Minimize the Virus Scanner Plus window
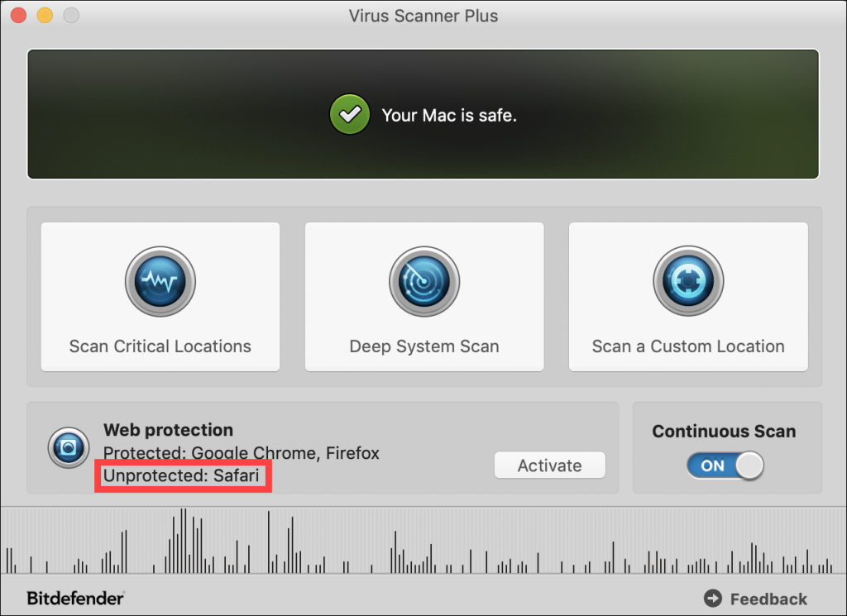 click(45, 15)
